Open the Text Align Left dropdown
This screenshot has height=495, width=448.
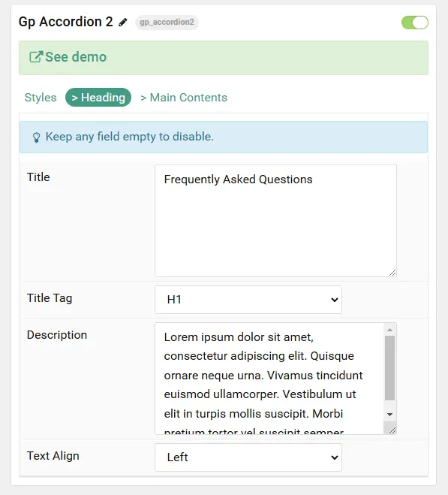[248, 457]
